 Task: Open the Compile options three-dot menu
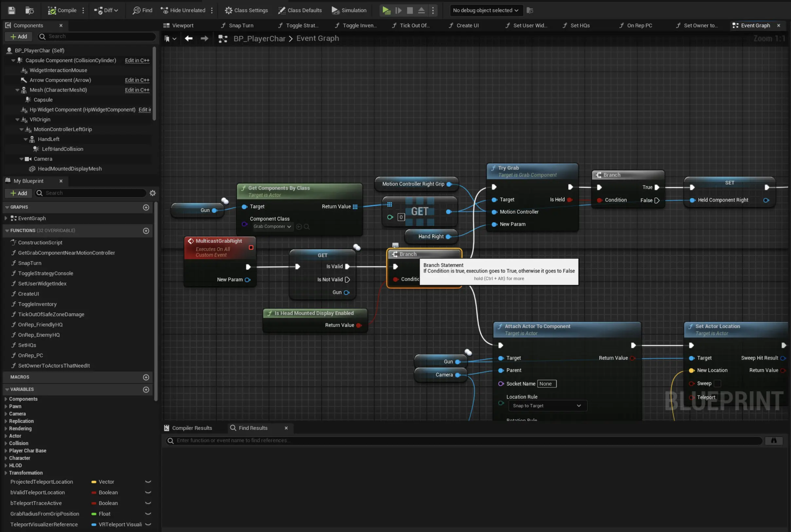point(83,10)
